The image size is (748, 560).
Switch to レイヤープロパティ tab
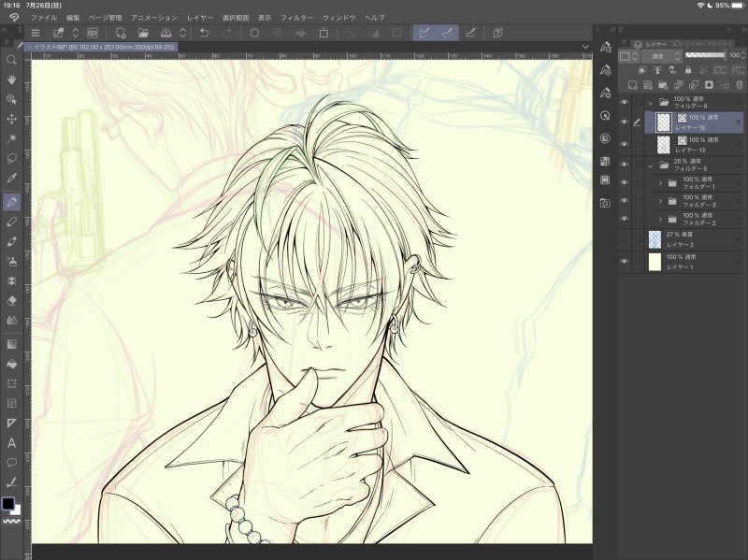704,44
